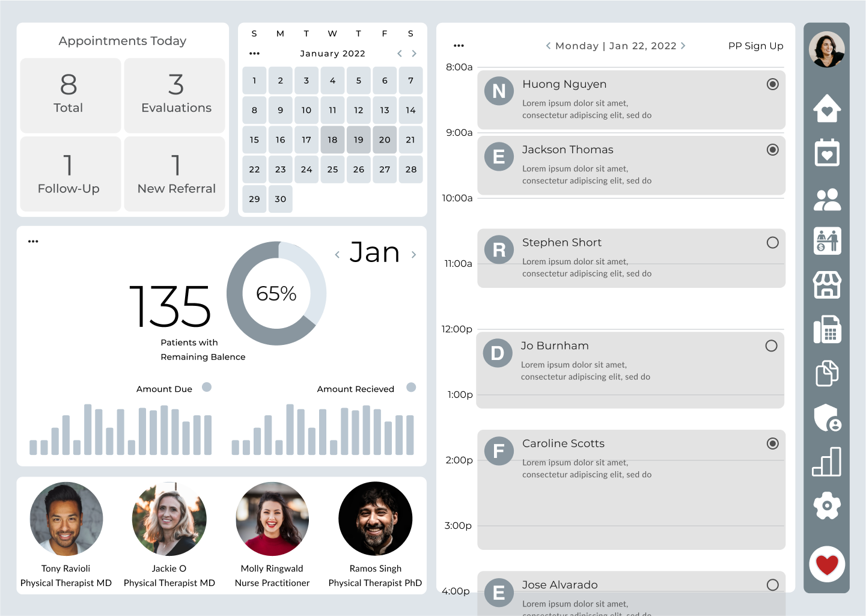Open the Home dashboard from the sidebar
Screen dimensions: 866x616
point(827,109)
